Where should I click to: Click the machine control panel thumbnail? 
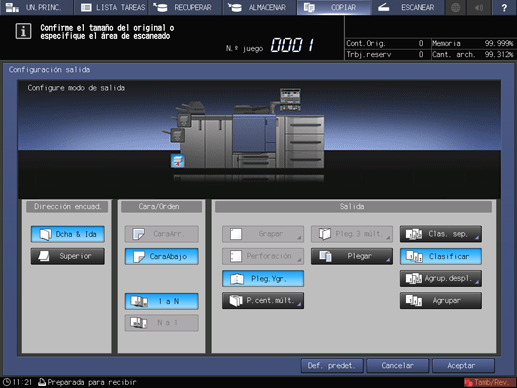click(290, 99)
